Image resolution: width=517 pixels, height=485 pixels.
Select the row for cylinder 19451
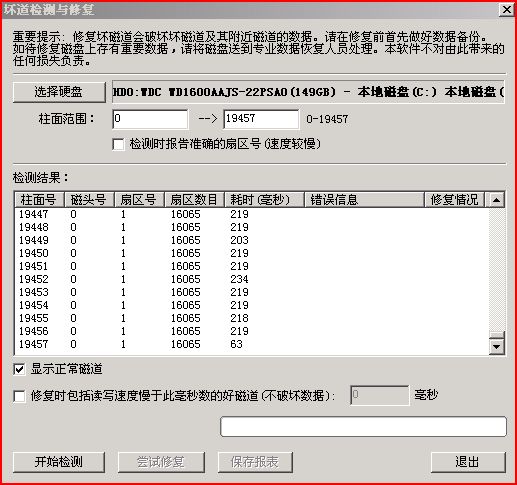click(252, 266)
